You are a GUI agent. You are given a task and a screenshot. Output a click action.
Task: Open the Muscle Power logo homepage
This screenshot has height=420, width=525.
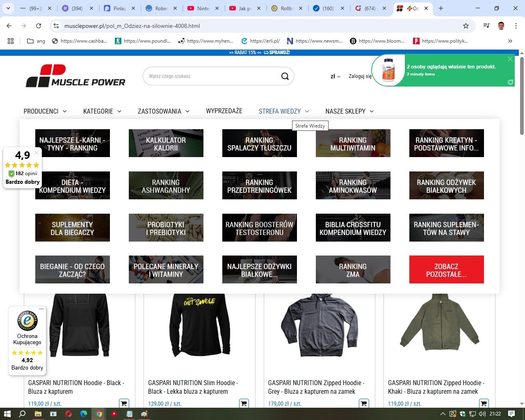click(75, 76)
